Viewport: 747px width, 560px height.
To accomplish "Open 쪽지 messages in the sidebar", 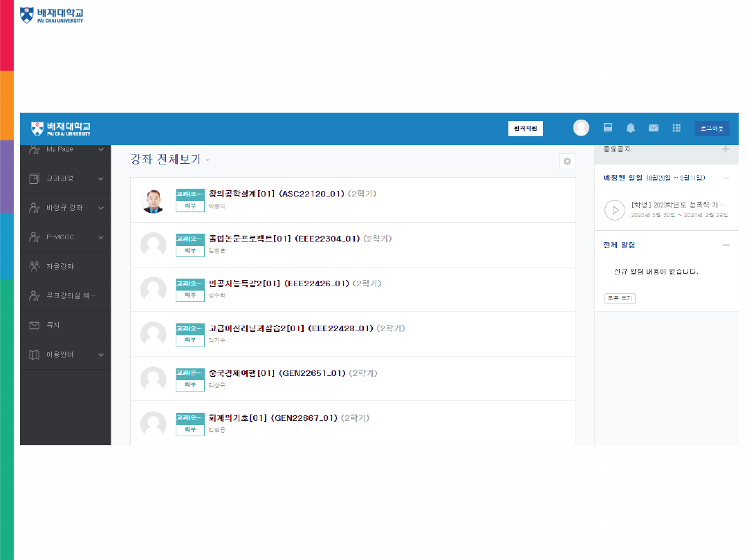I will coord(53,325).
